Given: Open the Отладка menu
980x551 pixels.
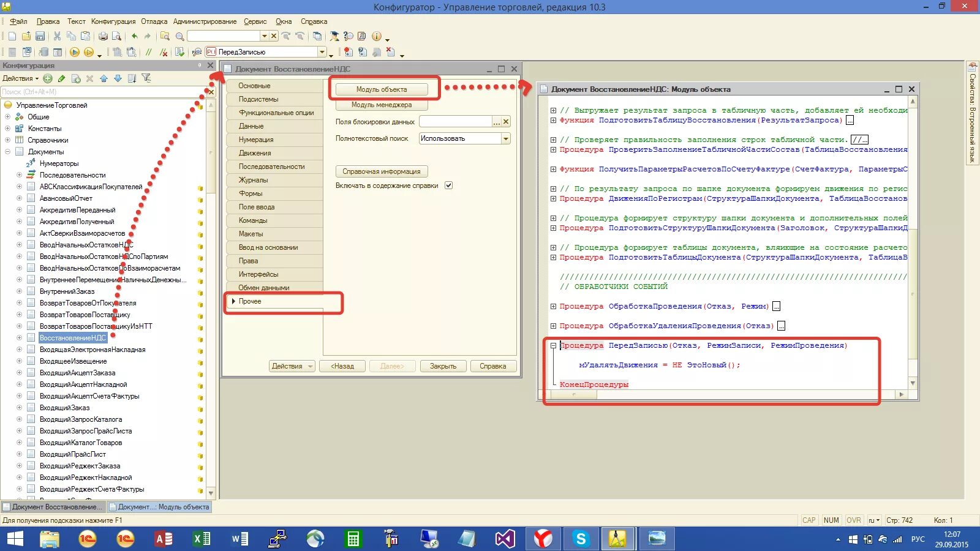Looking at the screenshot, I should 154,21.
